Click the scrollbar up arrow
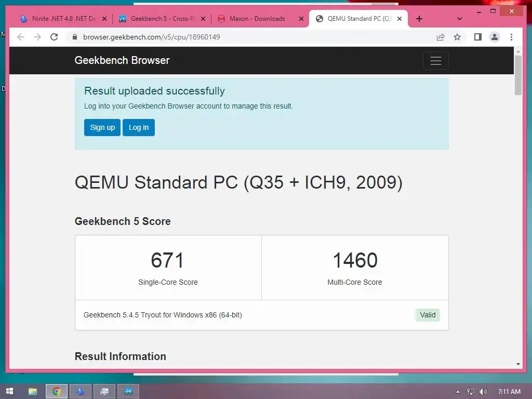 coord(518,51)
